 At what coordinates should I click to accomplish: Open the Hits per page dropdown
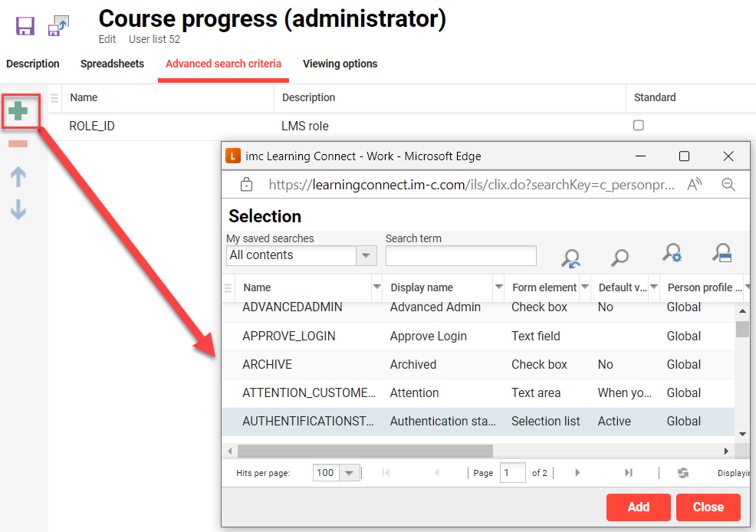[x=350, y=473]
